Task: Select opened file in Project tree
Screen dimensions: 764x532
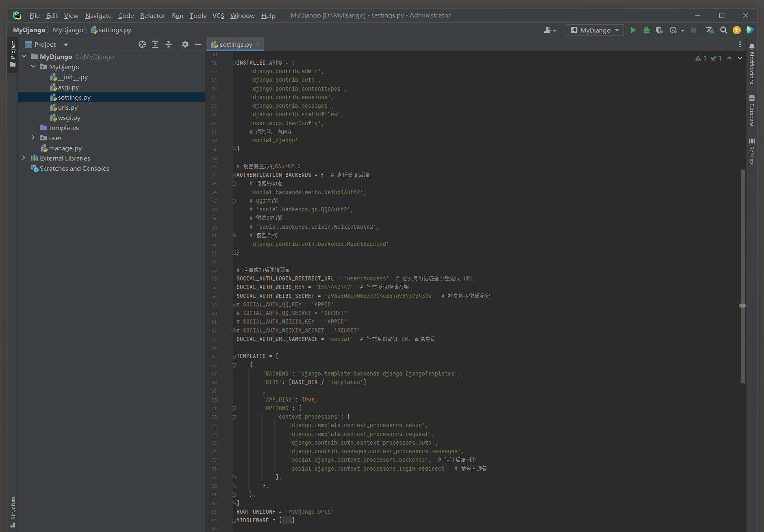Action: 142,44
